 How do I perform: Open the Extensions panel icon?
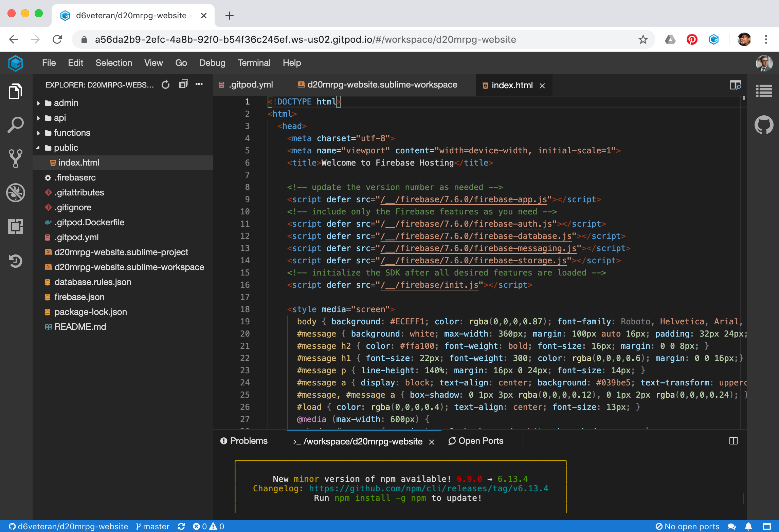click(x=16, y=226)
